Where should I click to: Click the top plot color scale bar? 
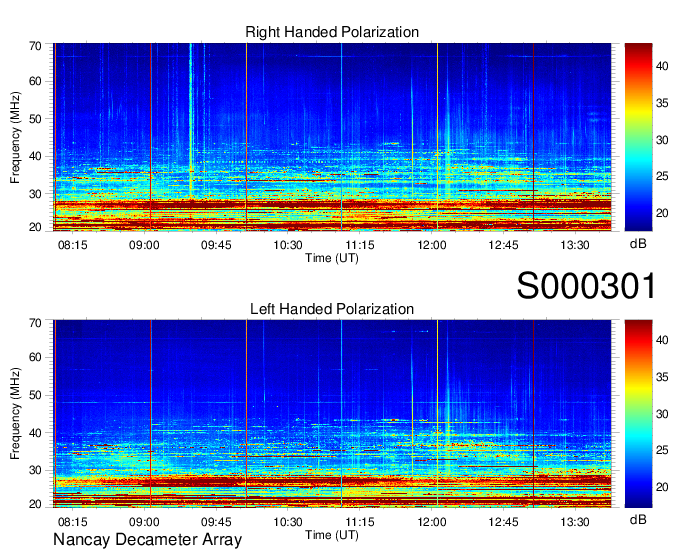638,137
